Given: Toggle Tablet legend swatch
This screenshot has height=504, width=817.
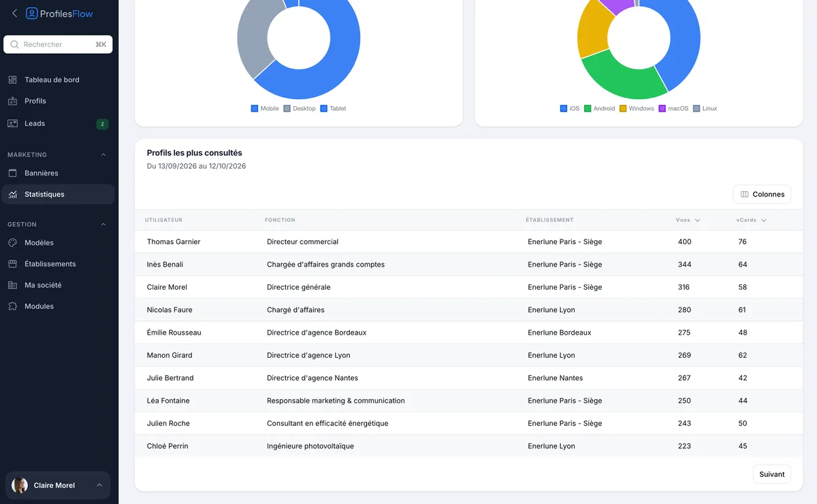Looking at the screenshot, I should pos(324,109).
